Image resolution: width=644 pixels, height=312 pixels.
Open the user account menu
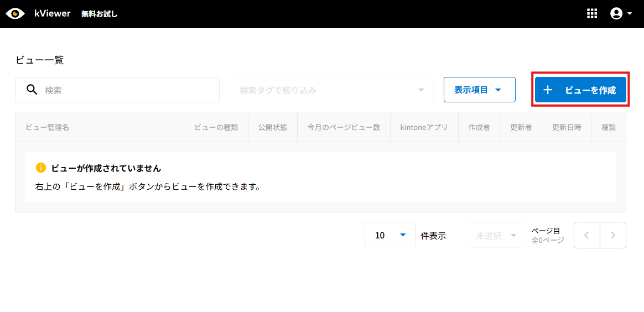coord(621,14)
